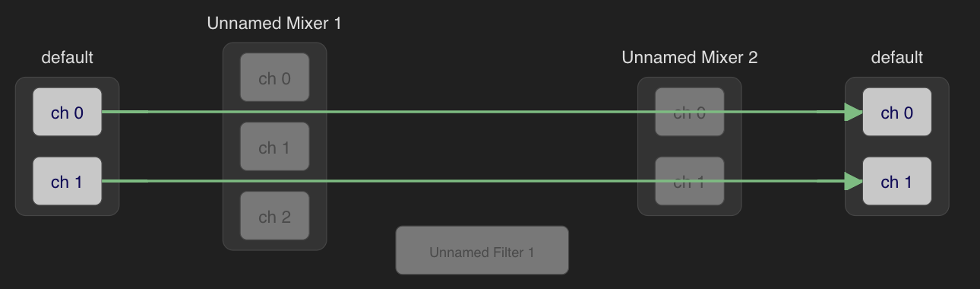This screenshot has height=289, width=980.
Task: Click the right default device label
Action: click(x=896, y=57)
